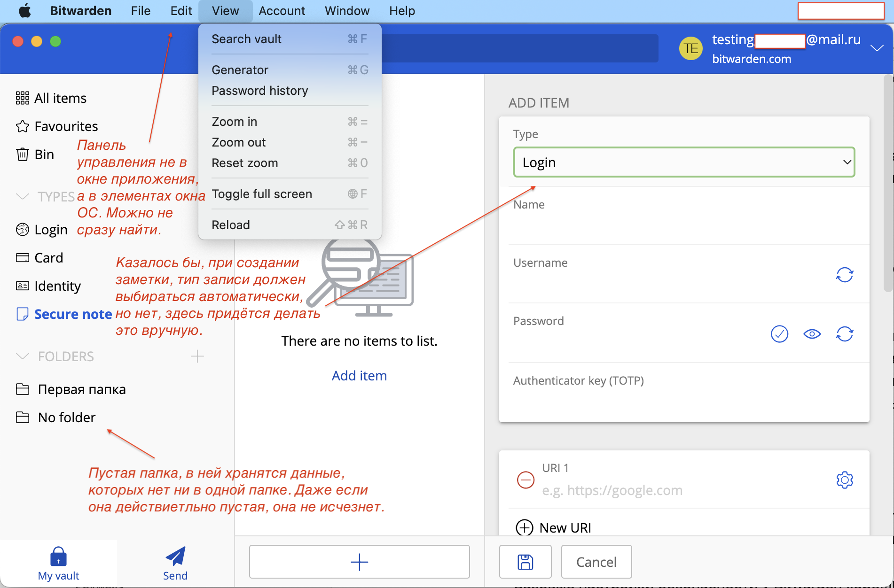The width and height of the screenshot is (894, 588).
Task: Open the Help menu
Action: click(x=402, y=11)
